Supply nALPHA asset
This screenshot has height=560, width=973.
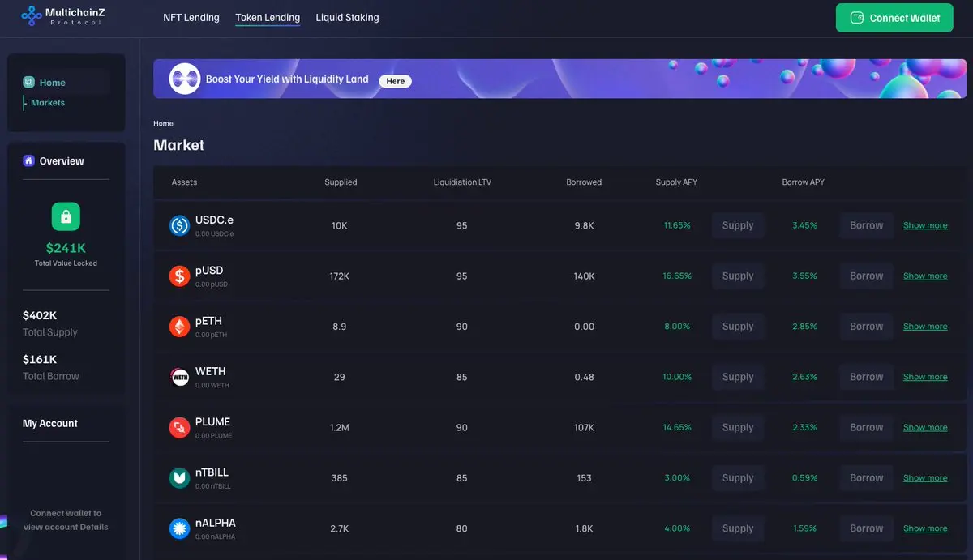pyautogui.click(x=738, y=528)
